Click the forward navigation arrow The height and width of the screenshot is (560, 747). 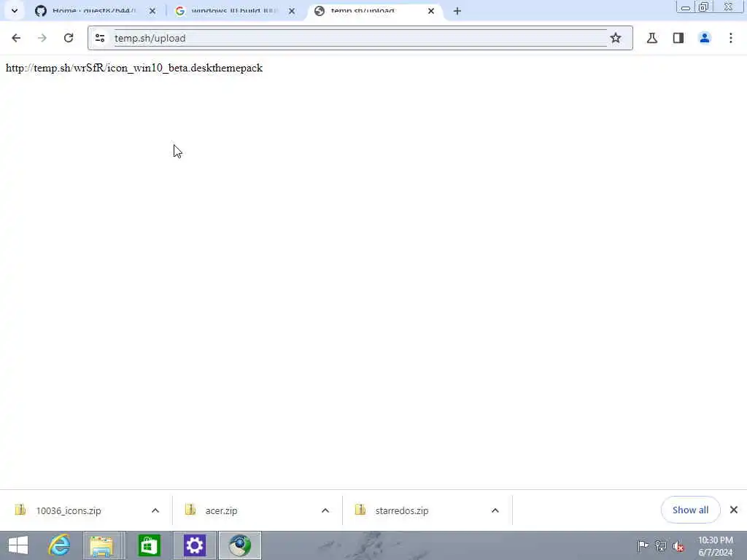(42, 38)
